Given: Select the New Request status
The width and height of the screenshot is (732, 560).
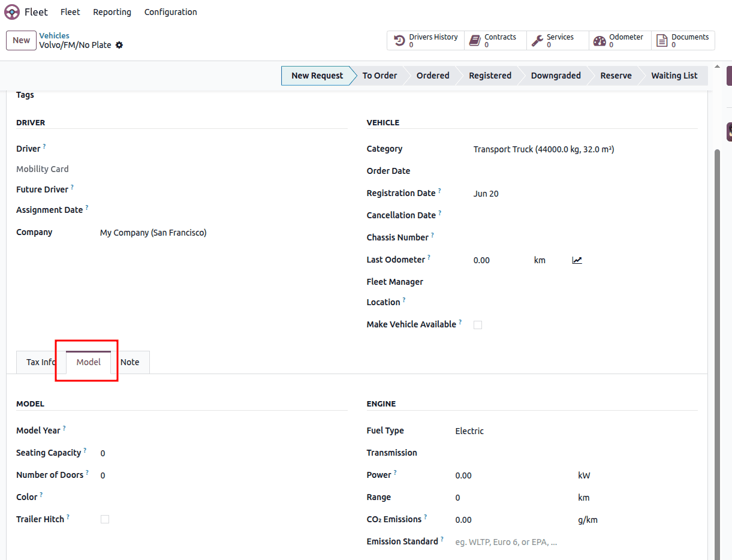Looking at the screenshot, I should click(x=317, y=76).
